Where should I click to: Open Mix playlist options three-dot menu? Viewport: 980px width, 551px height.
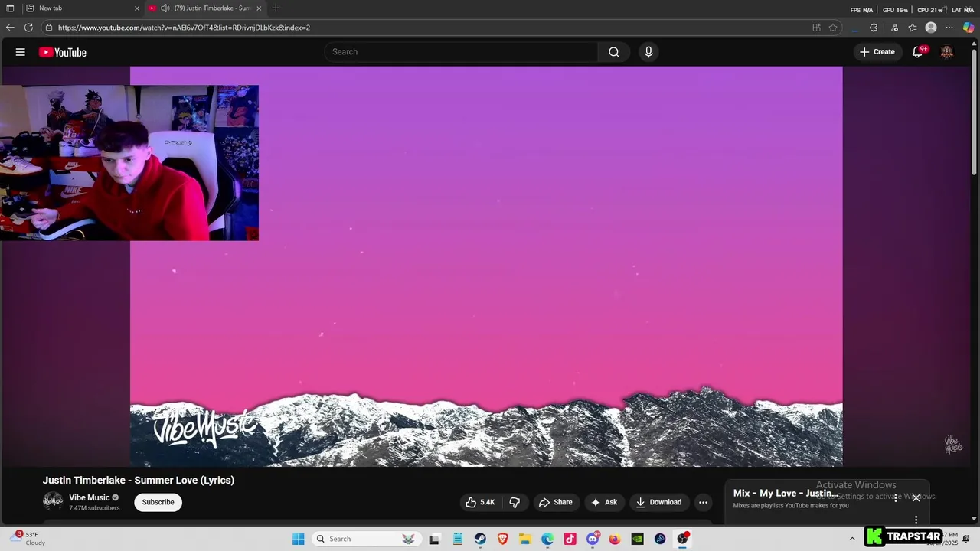[895, 498]
